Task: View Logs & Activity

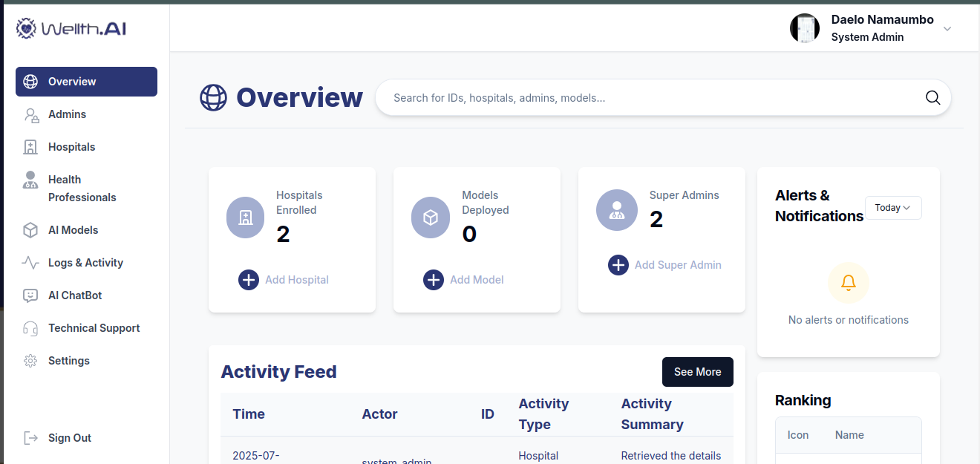Action: (86, 263)
